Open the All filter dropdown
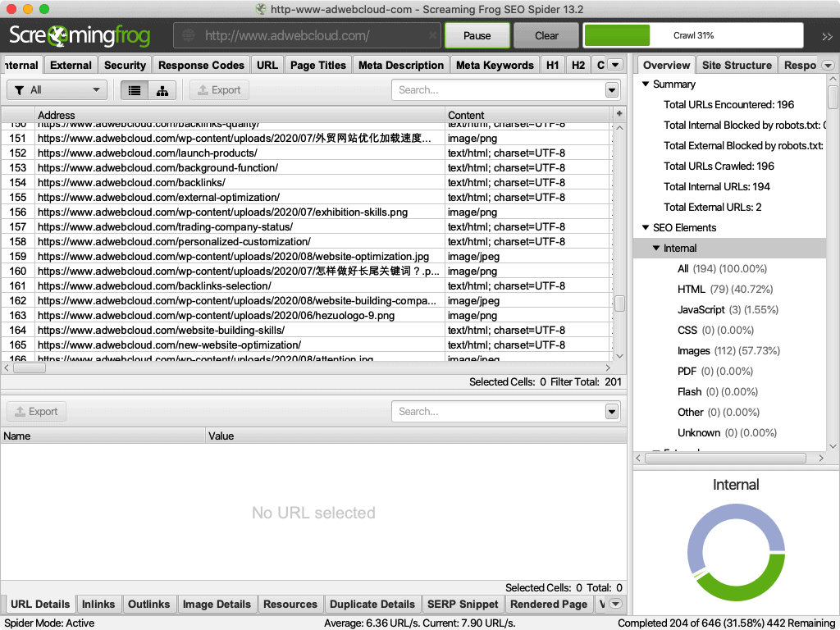The width and height of the screenshot is (840, 630). (x=57, y=90)
